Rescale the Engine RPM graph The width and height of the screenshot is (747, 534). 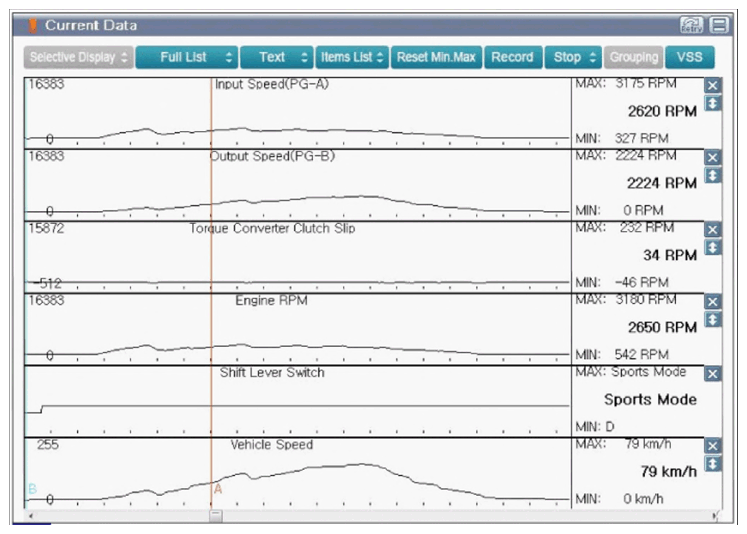tap(712, 319)
